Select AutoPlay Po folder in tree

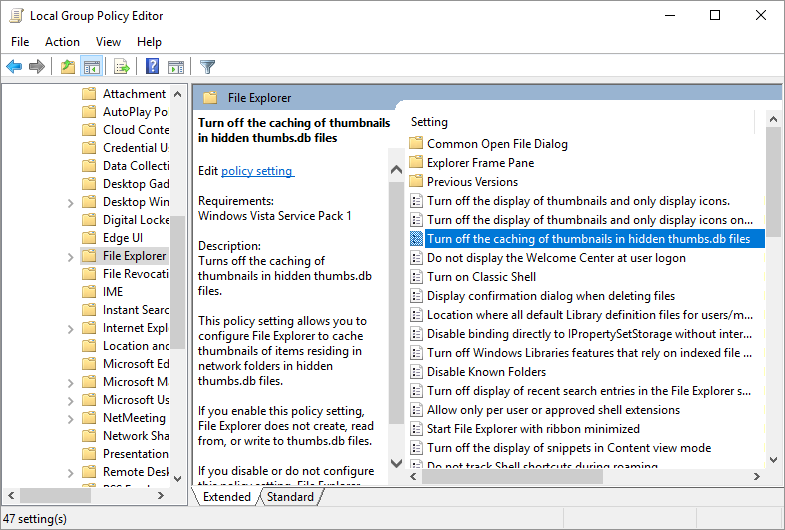(135, 112)
